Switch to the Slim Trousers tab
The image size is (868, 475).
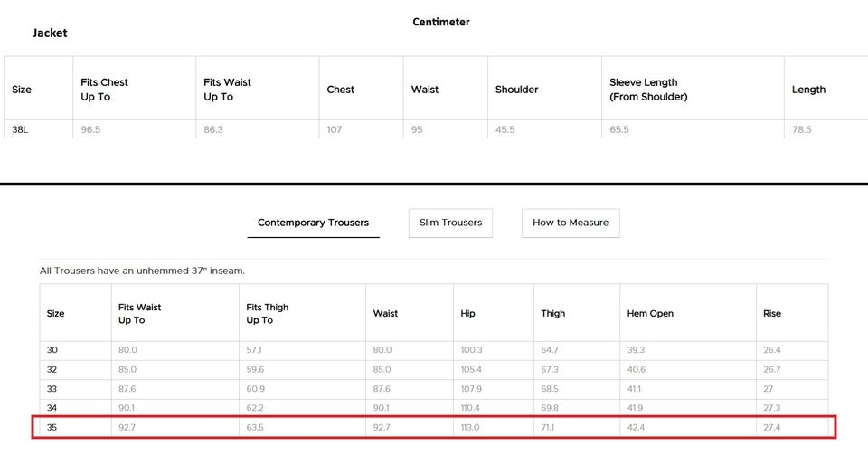click(x=450, y=223)
